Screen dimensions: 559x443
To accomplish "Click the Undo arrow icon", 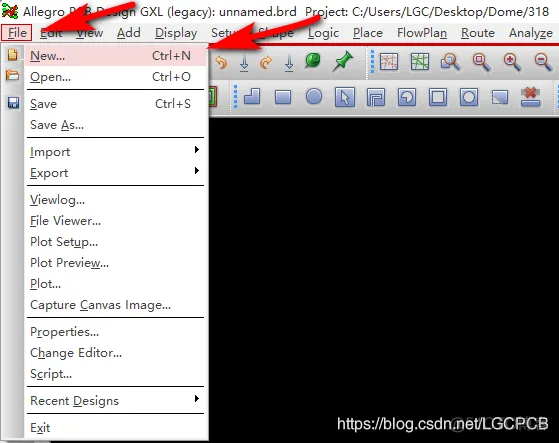I will [x=221, y=63].
